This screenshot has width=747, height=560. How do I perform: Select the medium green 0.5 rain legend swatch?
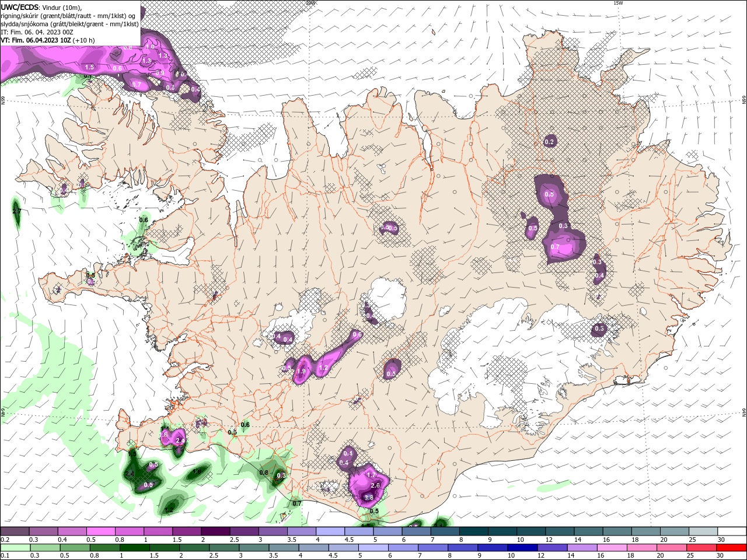74,548
